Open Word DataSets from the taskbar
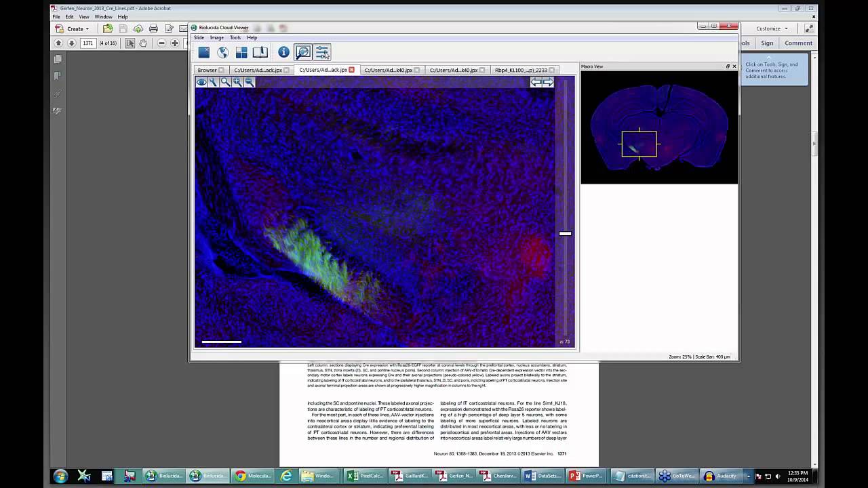868x488 pixels. pos(542,476)
